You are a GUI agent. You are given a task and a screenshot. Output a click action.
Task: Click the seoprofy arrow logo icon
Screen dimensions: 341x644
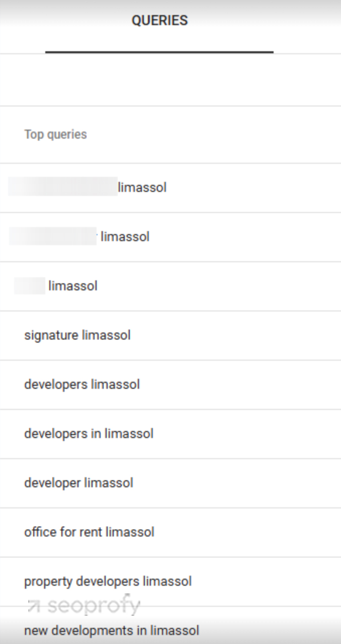pos(34,606)
